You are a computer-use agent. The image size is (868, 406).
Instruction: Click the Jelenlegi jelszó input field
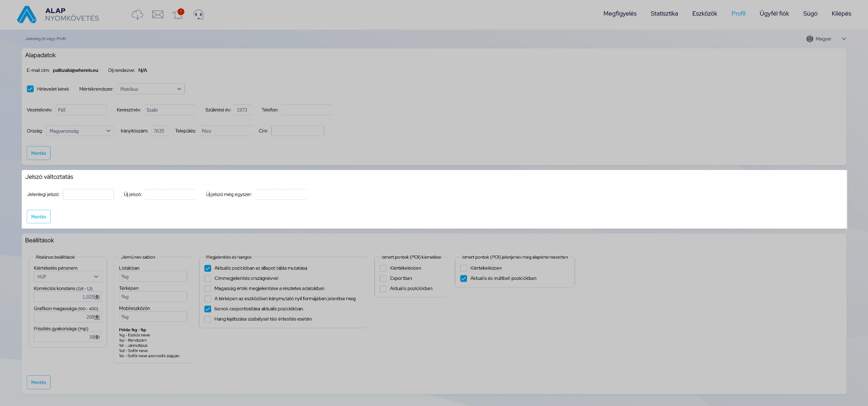tap(88, 194)
